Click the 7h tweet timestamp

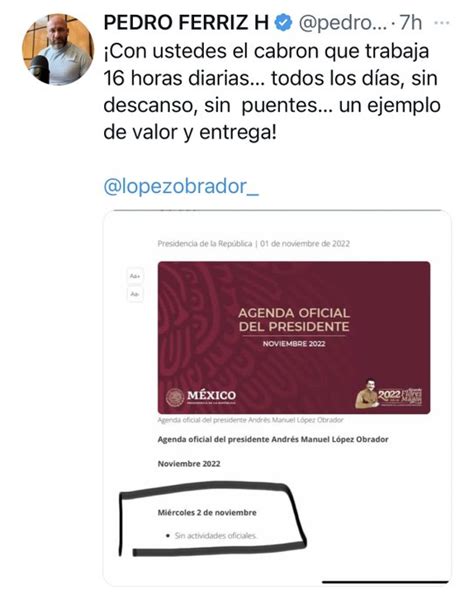pos(411,23)
